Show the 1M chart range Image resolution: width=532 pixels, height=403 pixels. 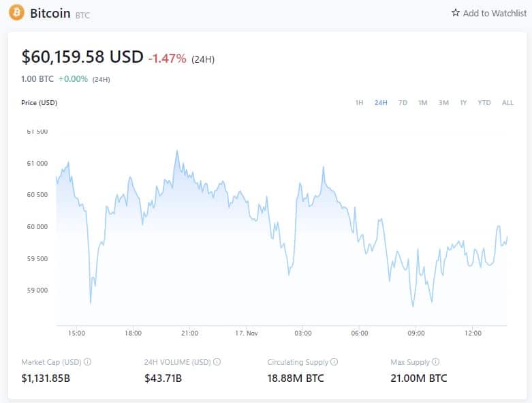pyautogui.click(x=422, y=102)
